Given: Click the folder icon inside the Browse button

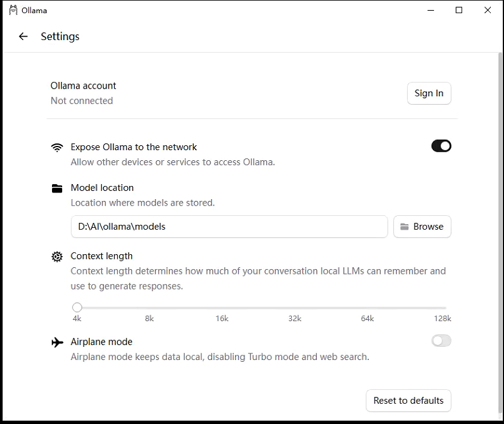Looking at the screenshot, I should (x=404, y=227).
